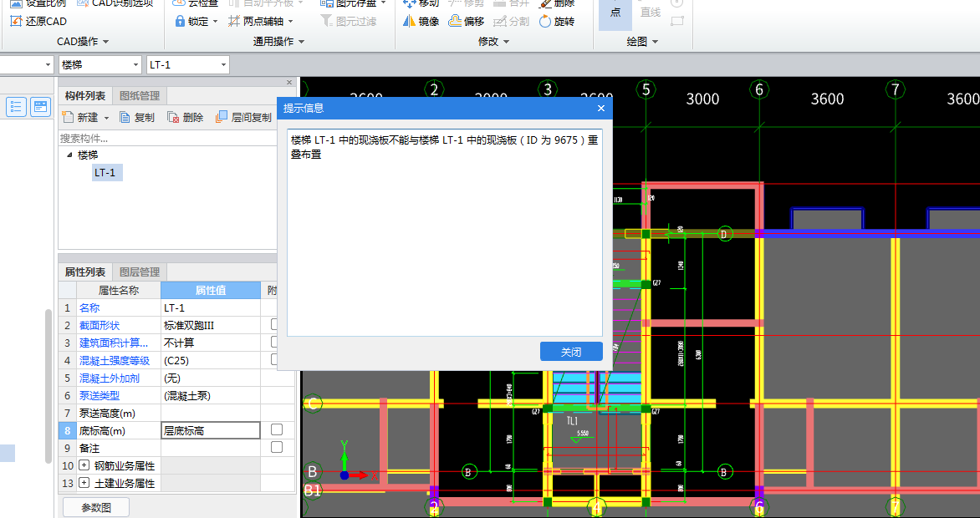980x518 pixels.
Task: Click the 底标高 value field 层底标高
Action: (x=211, y=430)
